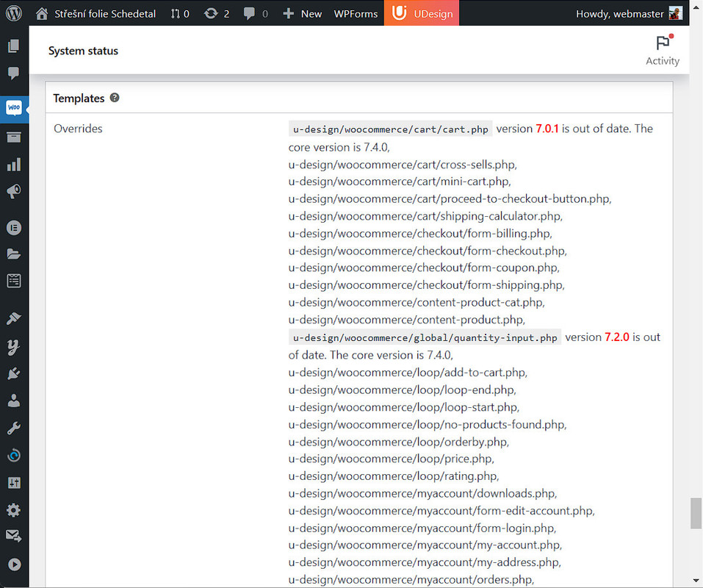703x588 pixels.
Task: Click the myaccount/form-edit-account.php entry
Action: [x=441, y=510]
